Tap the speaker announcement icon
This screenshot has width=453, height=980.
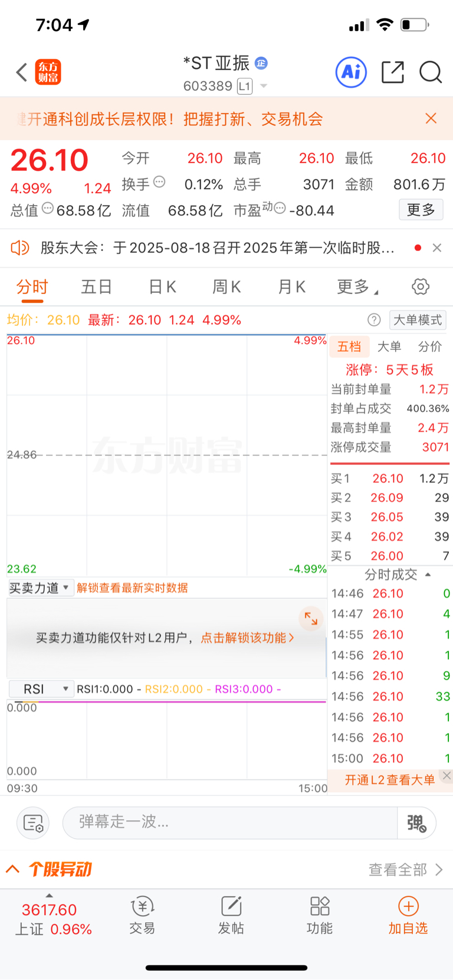(x=20, y=248)
